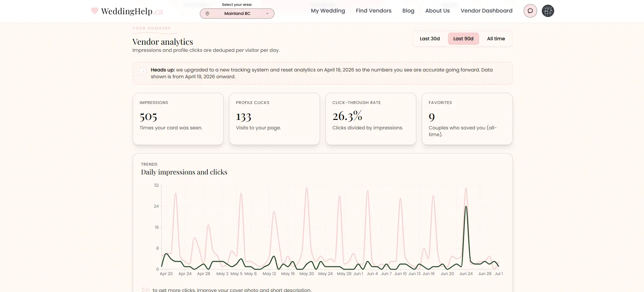Click 'Visits to your page.' text
The image size is (644, 292).
pos(259,128)
